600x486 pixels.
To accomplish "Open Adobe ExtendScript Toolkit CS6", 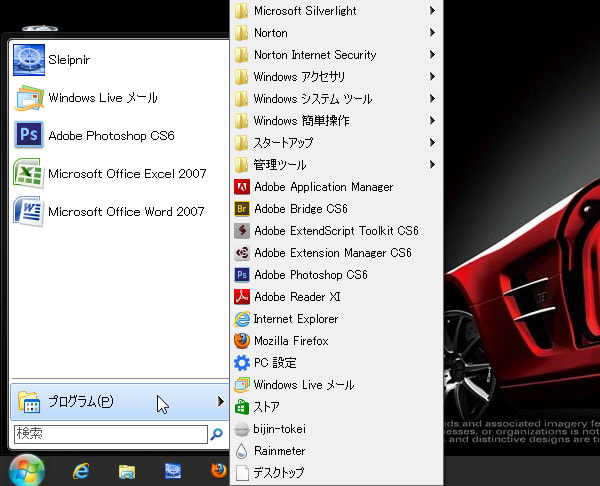I will click(335, 231).
